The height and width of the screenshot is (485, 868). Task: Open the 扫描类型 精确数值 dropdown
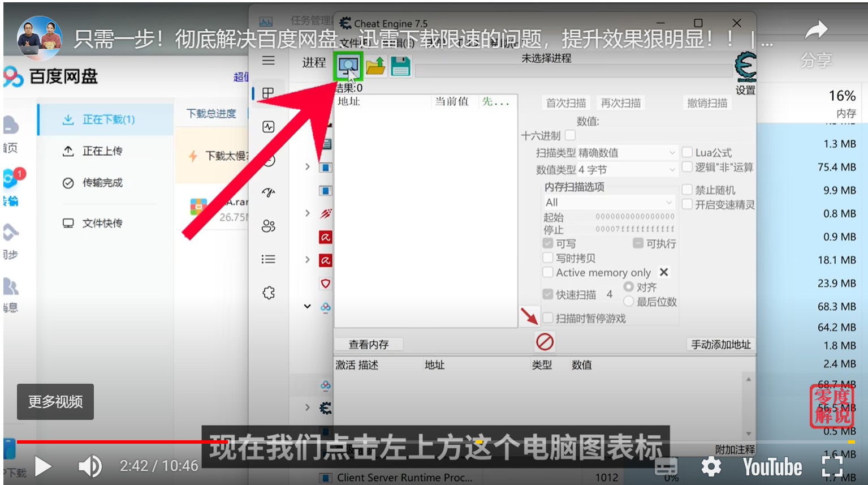(627, 153)
